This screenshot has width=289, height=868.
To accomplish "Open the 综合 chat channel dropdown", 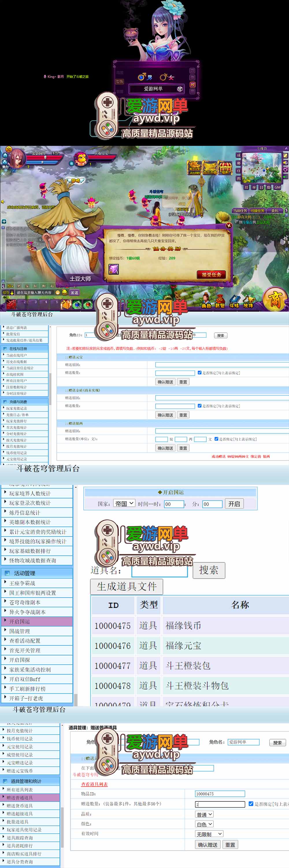I will 8,293.
